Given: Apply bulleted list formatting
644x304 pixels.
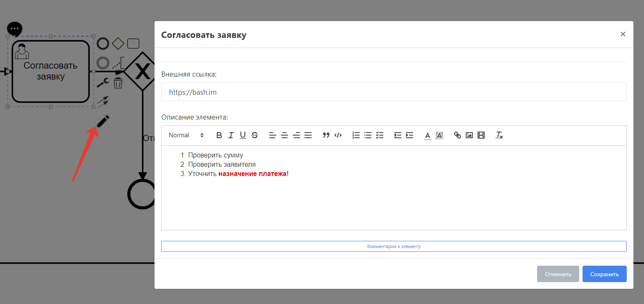Looking at the screenshot, I should coord(368,135).
